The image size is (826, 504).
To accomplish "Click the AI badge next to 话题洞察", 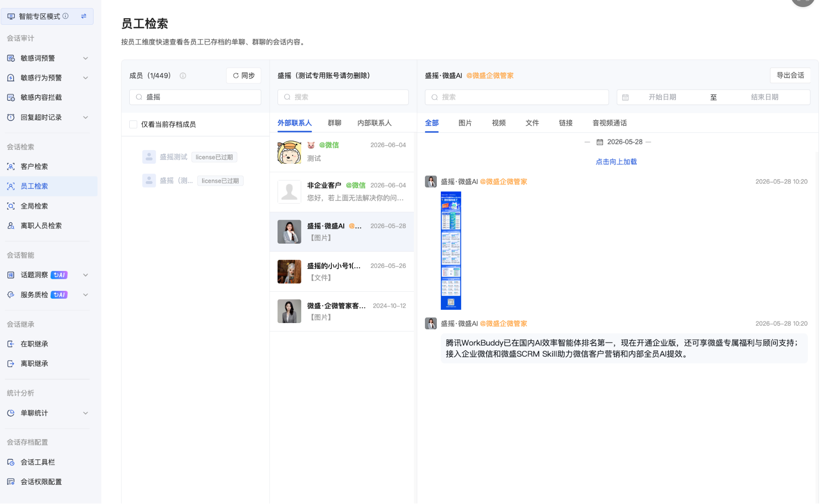I will (x=59, y=275).
